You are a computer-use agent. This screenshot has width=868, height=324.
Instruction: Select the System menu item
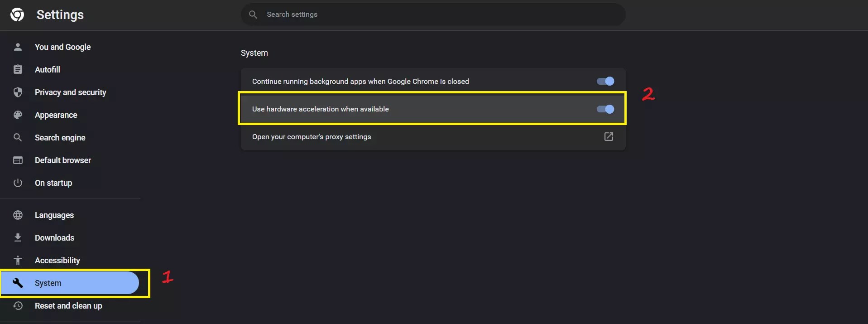point(48,283)
